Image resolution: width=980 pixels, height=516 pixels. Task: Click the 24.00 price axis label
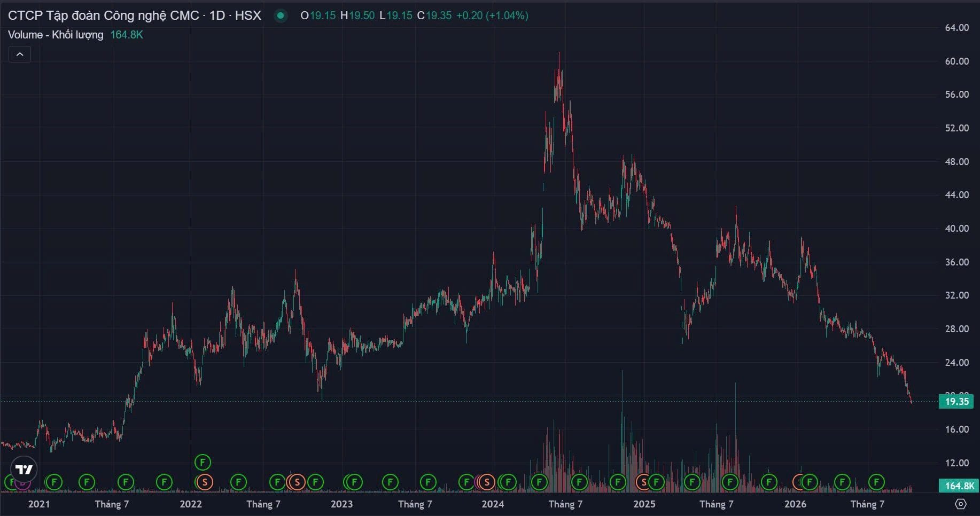coord(956,363)
